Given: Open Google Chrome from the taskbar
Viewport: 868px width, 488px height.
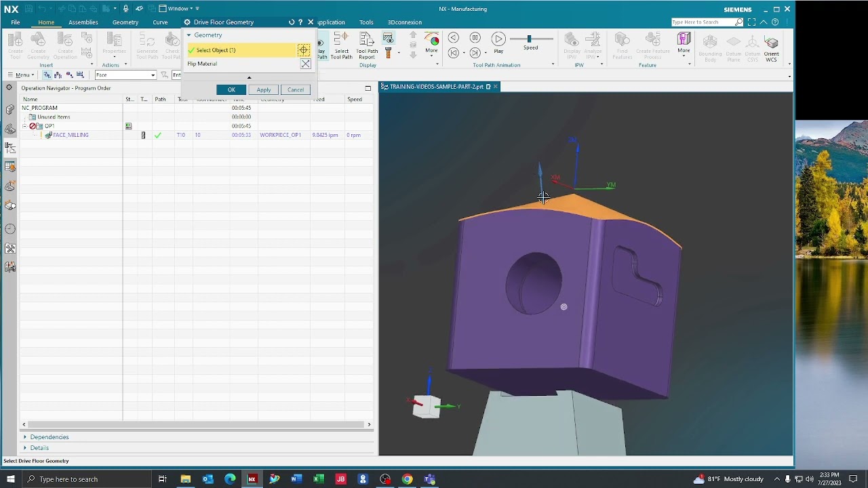Looking at the screenshot, I should tap(407, 479).
